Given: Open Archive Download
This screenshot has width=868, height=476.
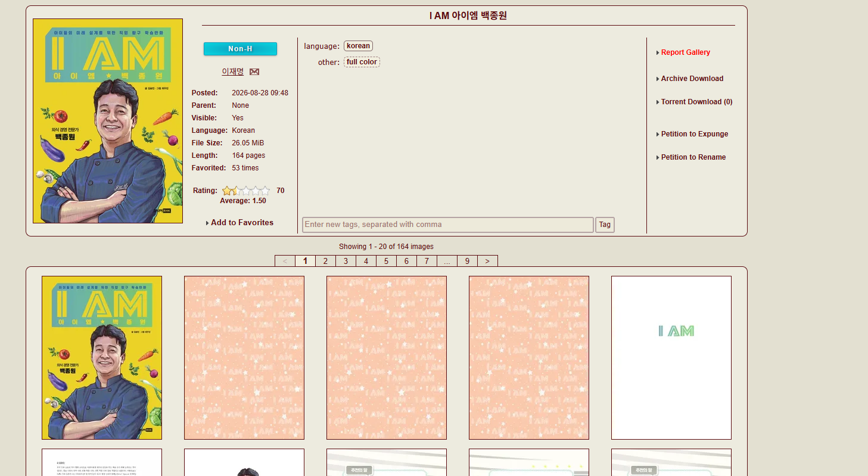Looking at the screenshot, I should (692, 79).
